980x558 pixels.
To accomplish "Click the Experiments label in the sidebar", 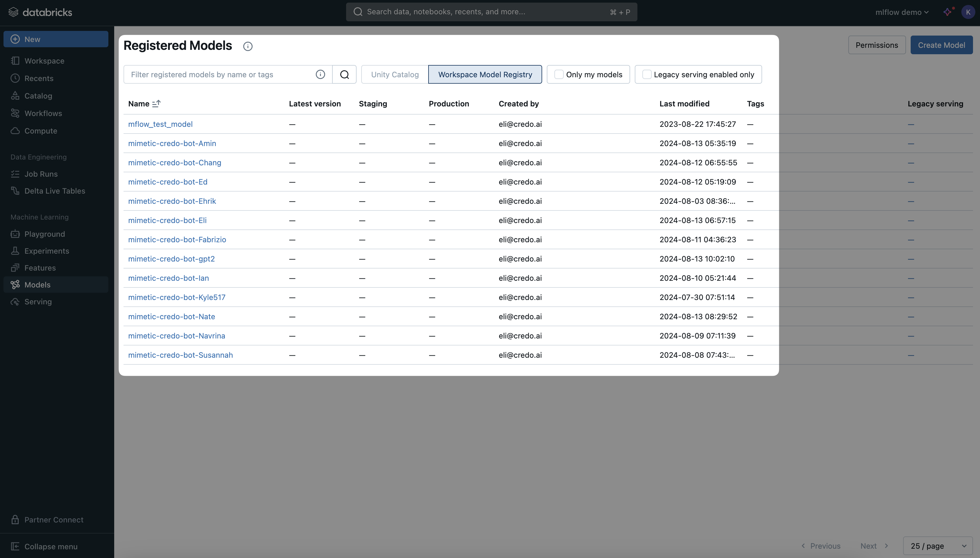I will (47, 251).
